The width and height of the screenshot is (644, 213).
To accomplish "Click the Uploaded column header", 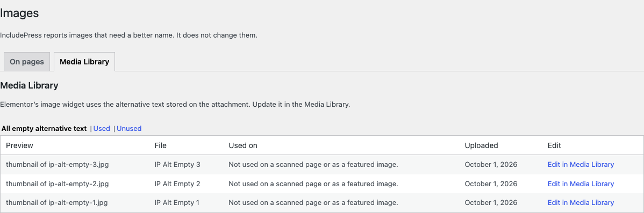I will tap(481, 145).
